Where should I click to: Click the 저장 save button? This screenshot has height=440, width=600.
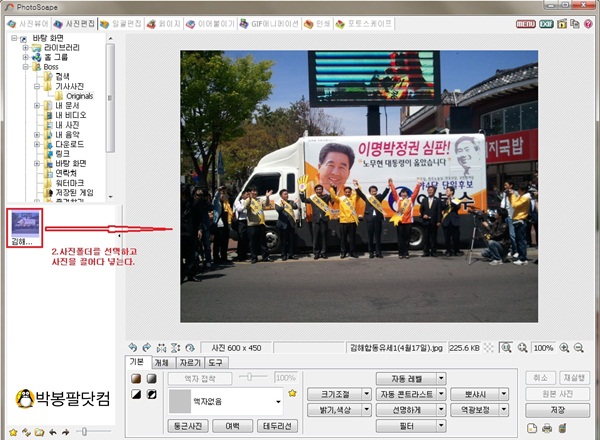click(x=558, y=410)
